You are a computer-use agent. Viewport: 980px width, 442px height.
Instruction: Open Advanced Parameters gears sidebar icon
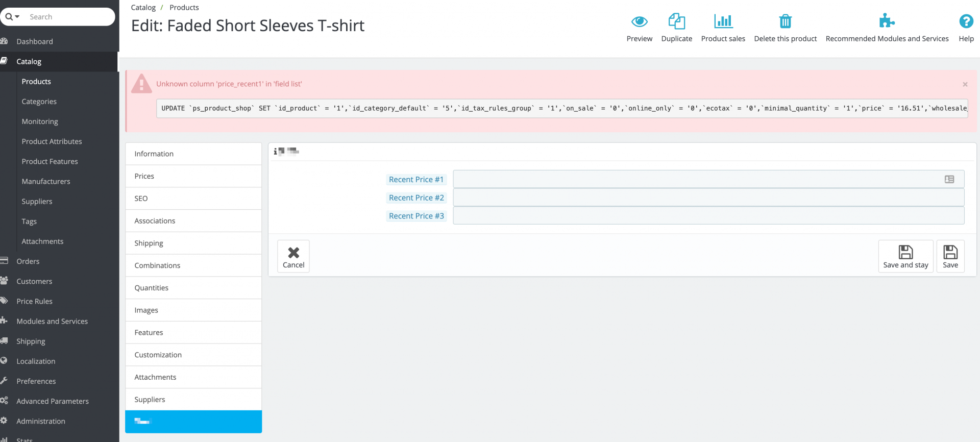coord(4,401)
